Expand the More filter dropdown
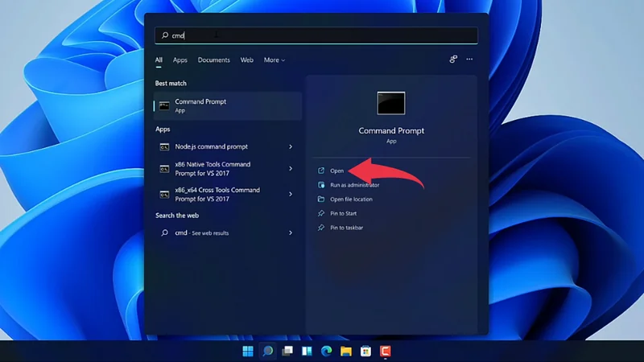This screenshot has height=362, width=644. click(x=274, y=60)
